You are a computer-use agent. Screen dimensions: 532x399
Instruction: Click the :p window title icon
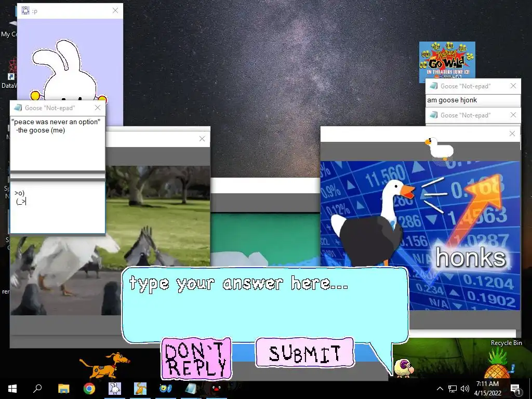coord(25,10)
